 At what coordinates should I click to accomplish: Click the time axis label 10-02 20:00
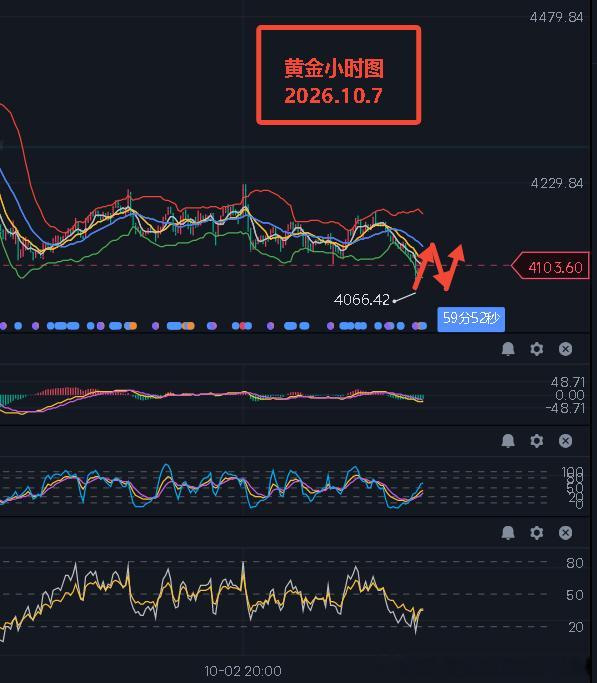point(243,671)
